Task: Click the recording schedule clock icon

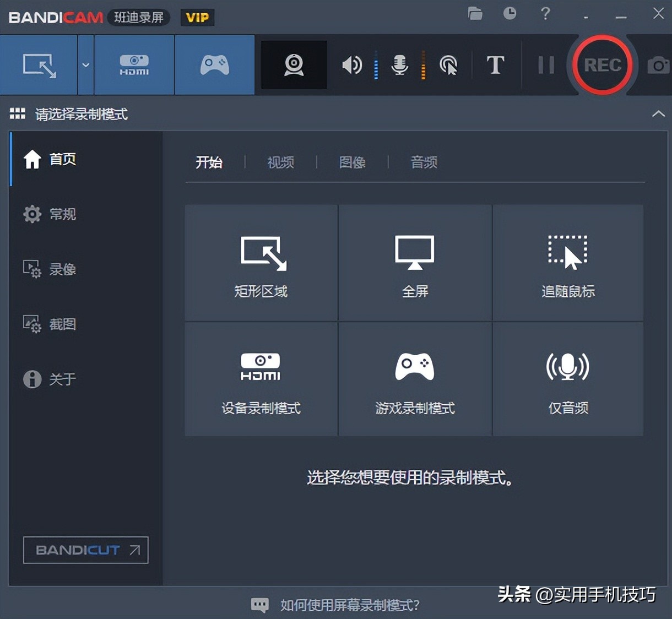Action: 510,14
